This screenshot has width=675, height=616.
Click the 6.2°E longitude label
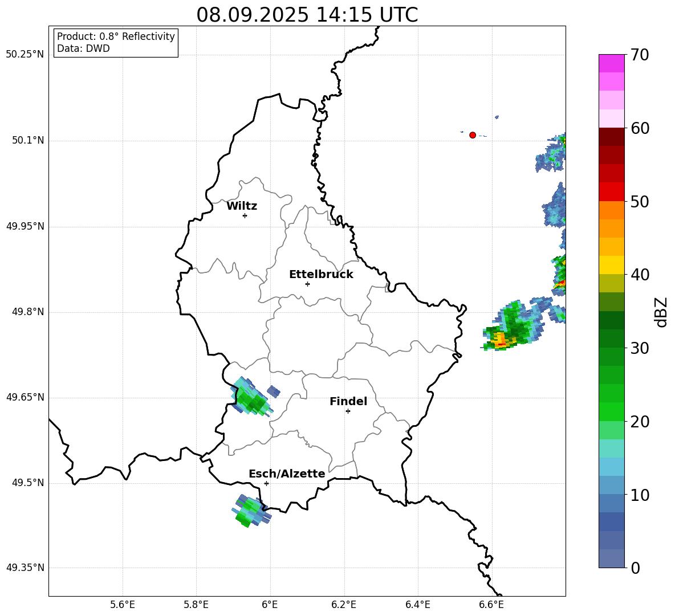tap(344, 605)
